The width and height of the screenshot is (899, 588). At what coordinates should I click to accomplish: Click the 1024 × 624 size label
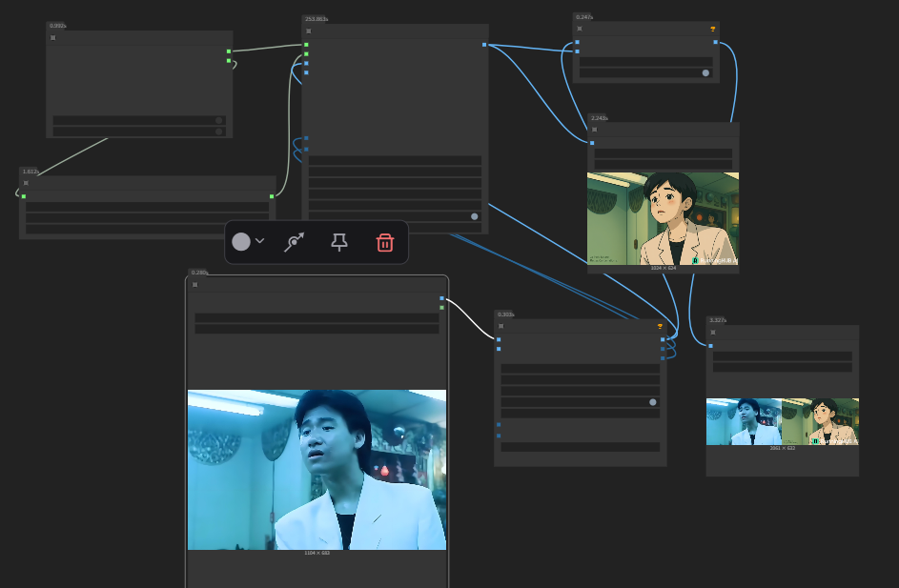coord(664,268)
